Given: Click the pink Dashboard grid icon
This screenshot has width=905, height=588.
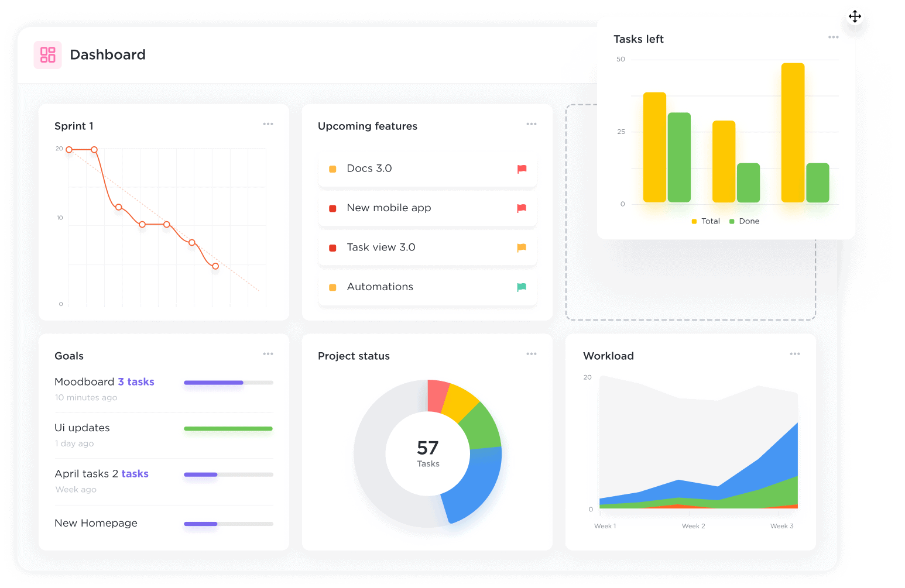Looking at the screenshot, I should coord(47,54).
